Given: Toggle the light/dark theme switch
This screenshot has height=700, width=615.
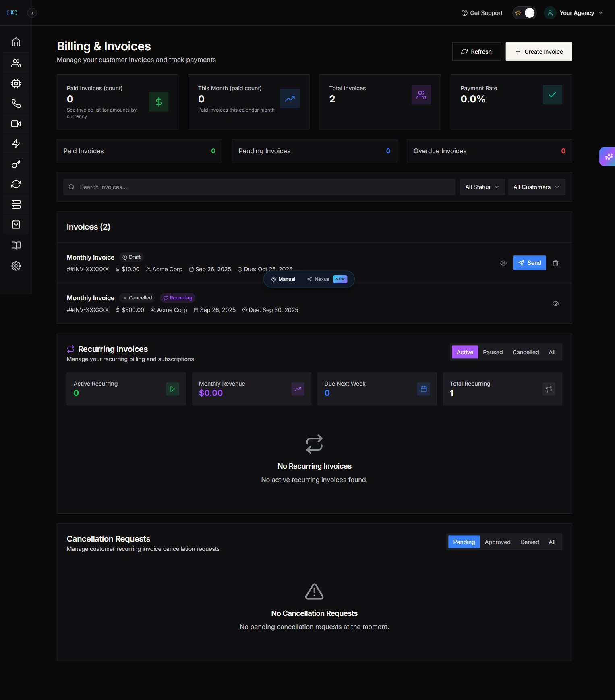Looking at the screenshot, I should [524, 13].
